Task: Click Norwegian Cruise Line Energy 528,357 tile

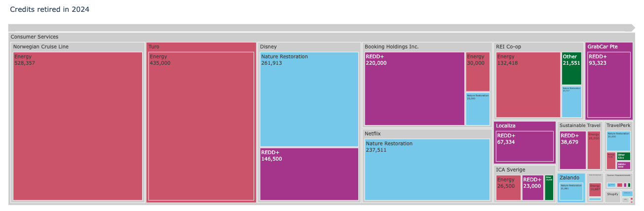Action: (x=77, y=126)
